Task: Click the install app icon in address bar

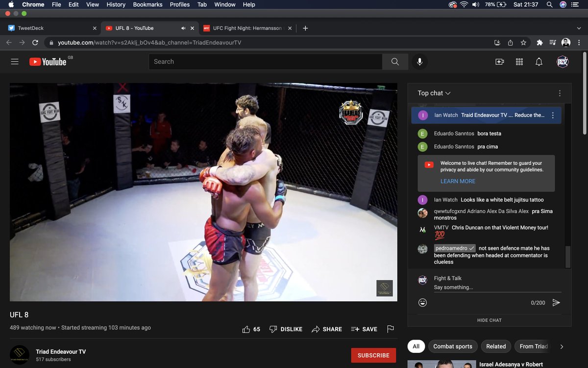Action: tap(497, 43)
